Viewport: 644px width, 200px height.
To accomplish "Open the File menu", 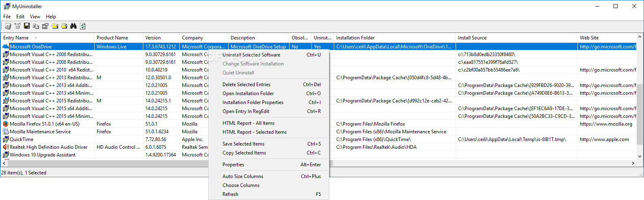I will 7,17.
